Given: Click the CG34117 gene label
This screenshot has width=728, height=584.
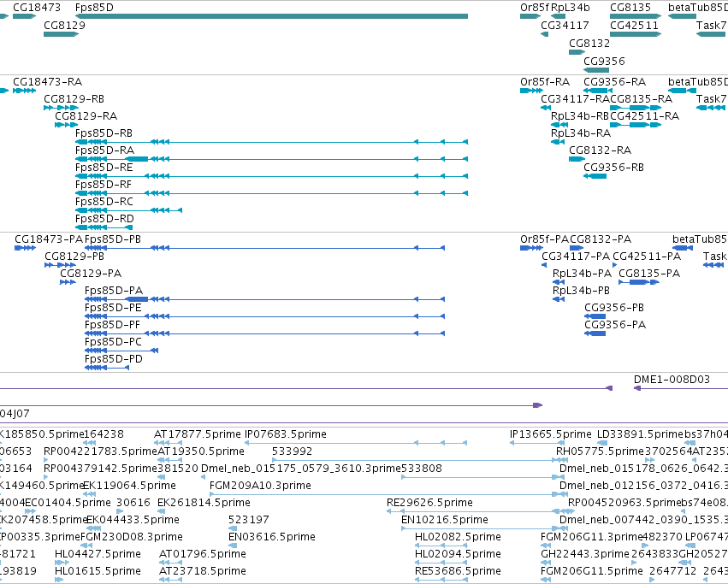Looking at the screenshot, I should pyautogui.click(x=565, y=25).
